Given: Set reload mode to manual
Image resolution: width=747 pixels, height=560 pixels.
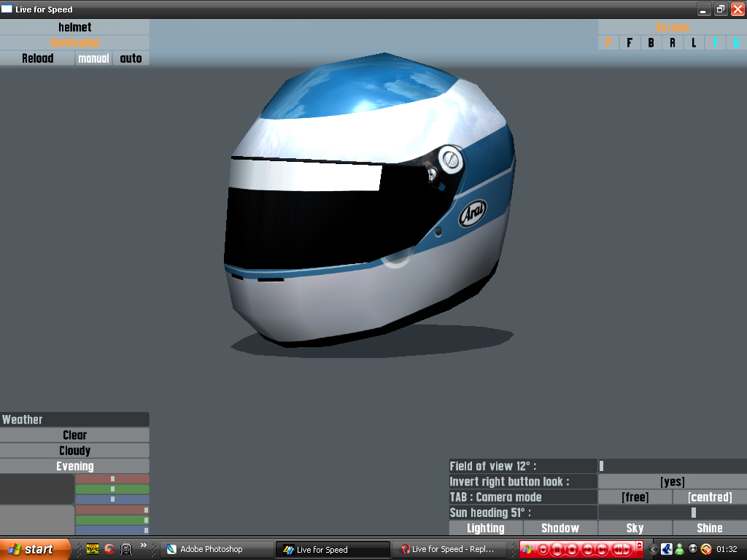Looking at the screenshot, I should click(93, 58).
